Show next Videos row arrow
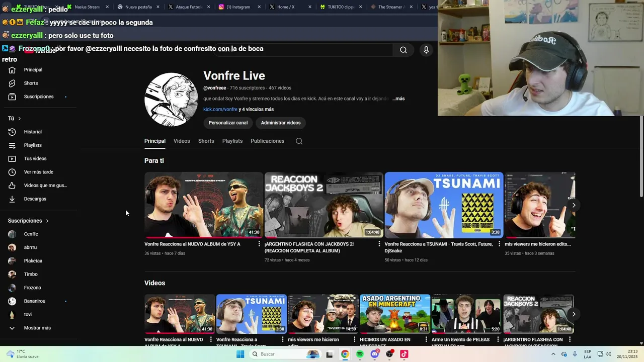This screenshot has height=362, width=644. click(574, 314)
